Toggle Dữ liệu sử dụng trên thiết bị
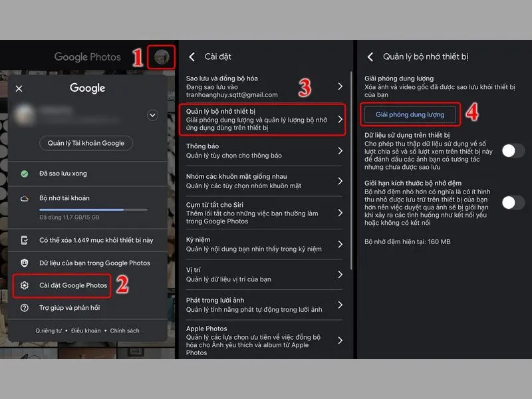Screen dimensions: 532x399 point(513,151)
